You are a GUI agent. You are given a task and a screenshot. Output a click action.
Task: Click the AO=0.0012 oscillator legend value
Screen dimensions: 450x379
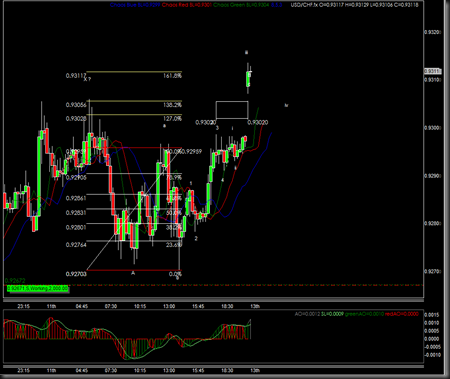[307, 314]
